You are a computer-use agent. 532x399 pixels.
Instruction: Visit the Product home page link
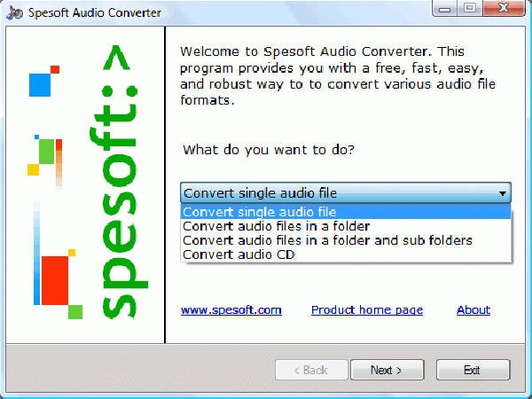(367, 310)
